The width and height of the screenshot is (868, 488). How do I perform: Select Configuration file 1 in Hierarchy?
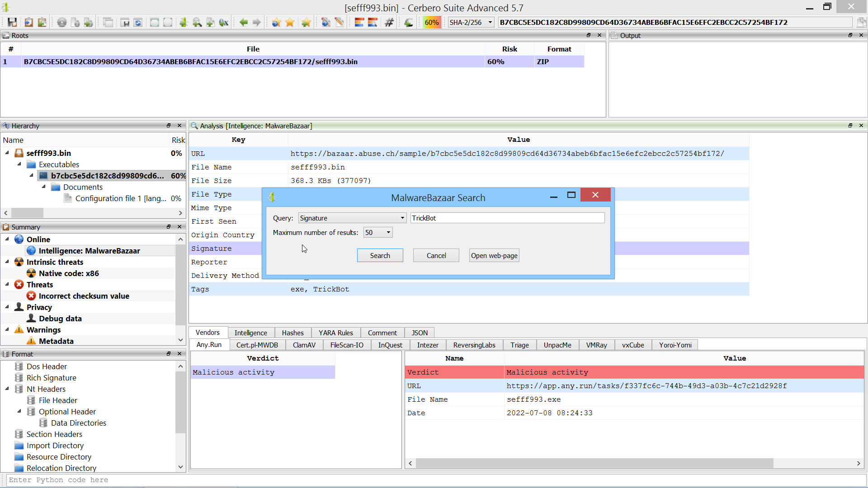[121, 198]
